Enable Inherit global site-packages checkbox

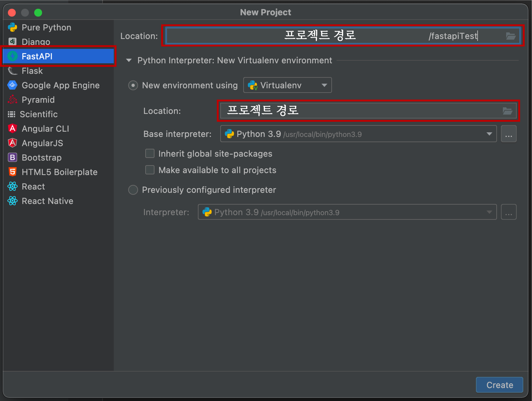pyautogui.click(x=150, y=153)
